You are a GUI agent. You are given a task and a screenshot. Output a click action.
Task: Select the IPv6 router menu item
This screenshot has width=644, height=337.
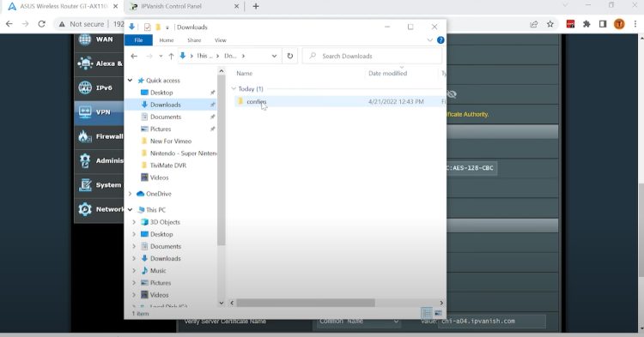click(100, 87)
